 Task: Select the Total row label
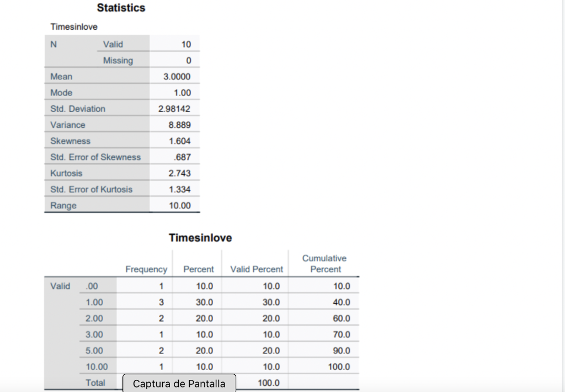[95, 383]
